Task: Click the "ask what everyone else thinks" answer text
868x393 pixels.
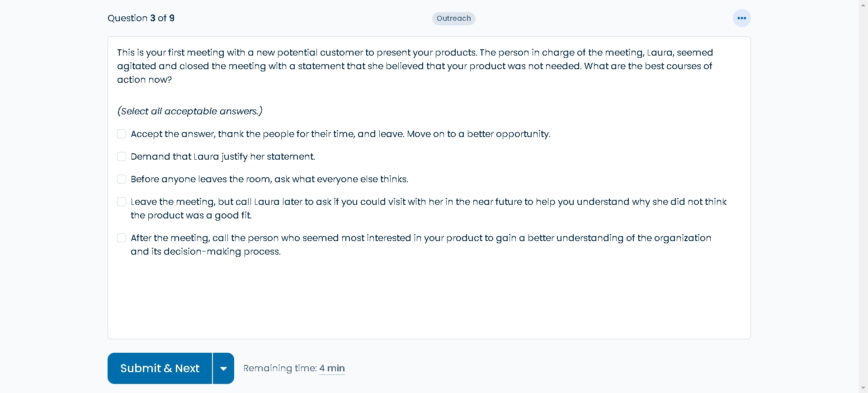Action: tap(341, 179)
